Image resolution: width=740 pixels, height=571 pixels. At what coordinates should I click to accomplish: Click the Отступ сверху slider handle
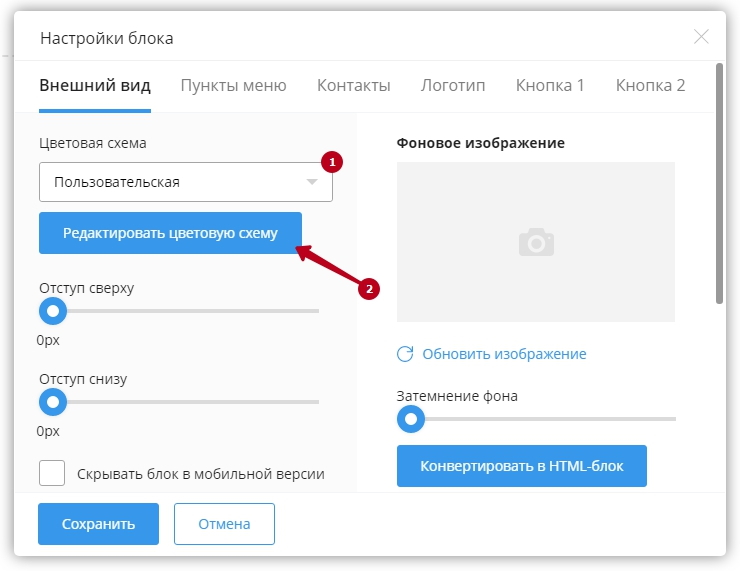click(52, 311)
